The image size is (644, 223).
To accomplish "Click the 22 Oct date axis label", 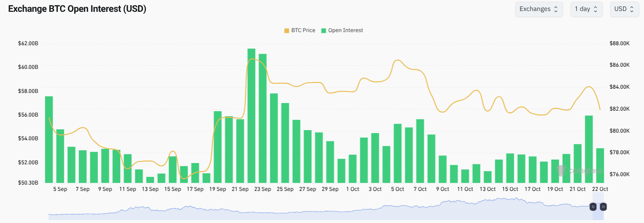I will pyautogui.click(x=600, y=189).
